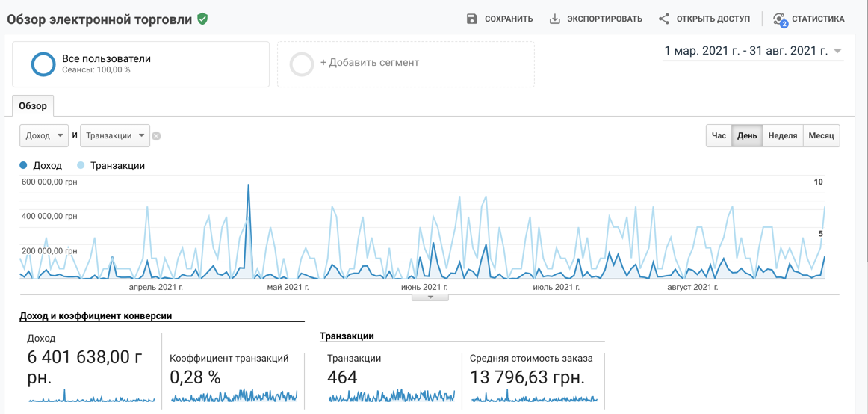Viewport: 868px width, 414px height.
Task: Click + Добавить сегмент
Action: tap(369, 63)
